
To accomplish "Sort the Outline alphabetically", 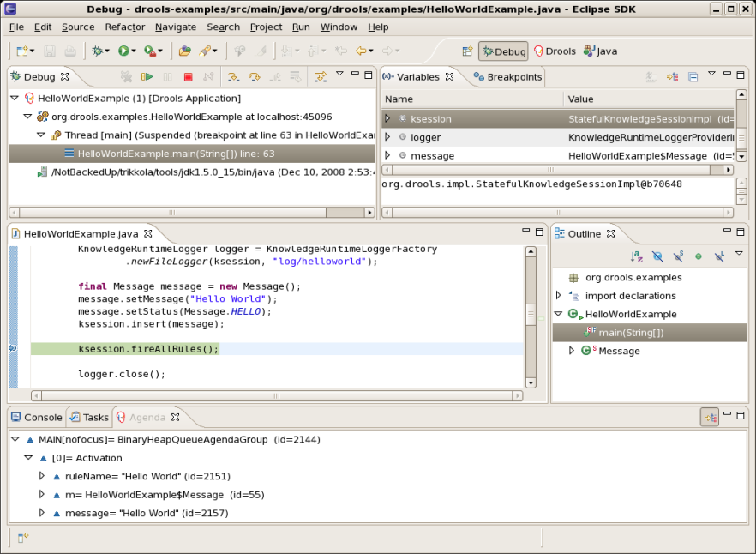I will [x=637, y=256].
